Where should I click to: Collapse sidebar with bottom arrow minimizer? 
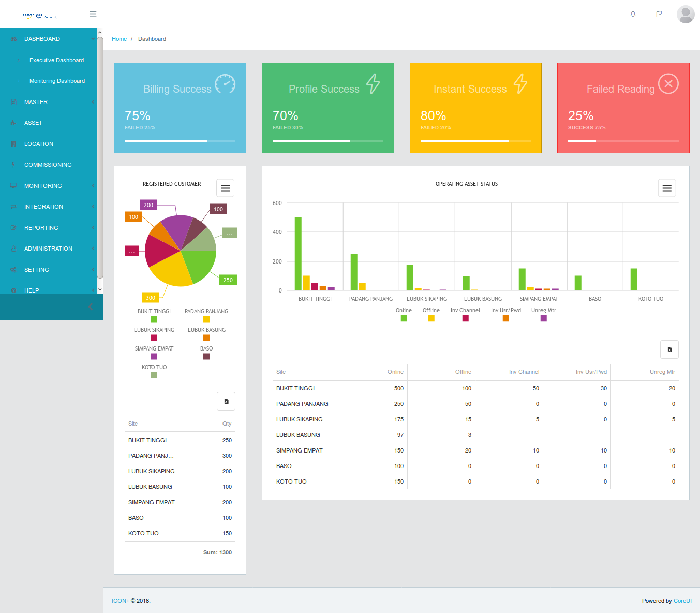(x=91, y=307)
